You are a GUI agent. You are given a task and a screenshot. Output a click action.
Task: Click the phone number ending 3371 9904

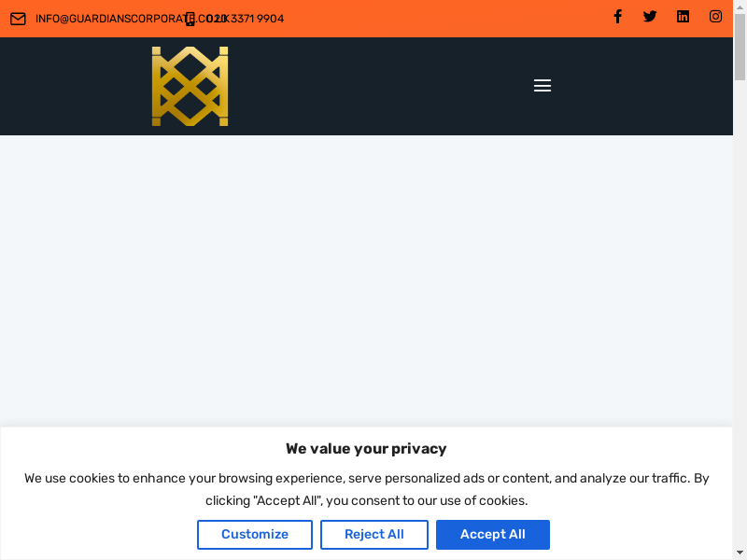click(250, 19)
